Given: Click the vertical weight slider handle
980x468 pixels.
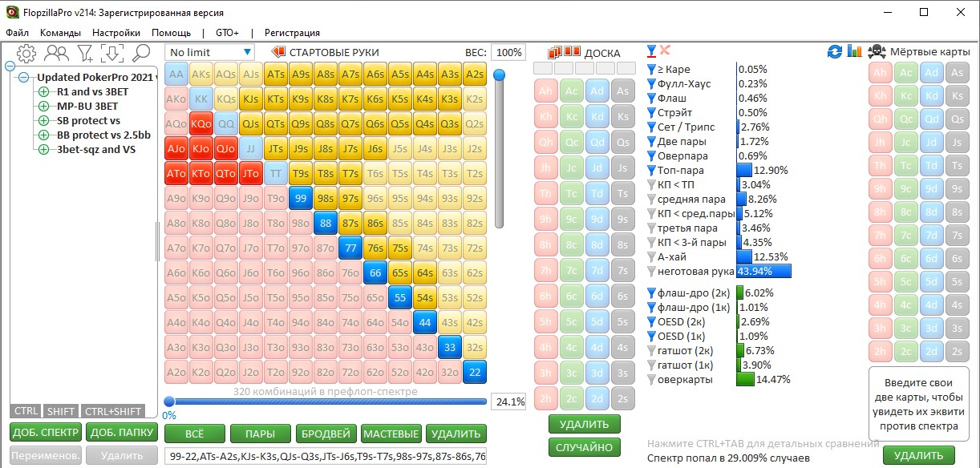Looking at the screenshot, I should pos(499,75).
